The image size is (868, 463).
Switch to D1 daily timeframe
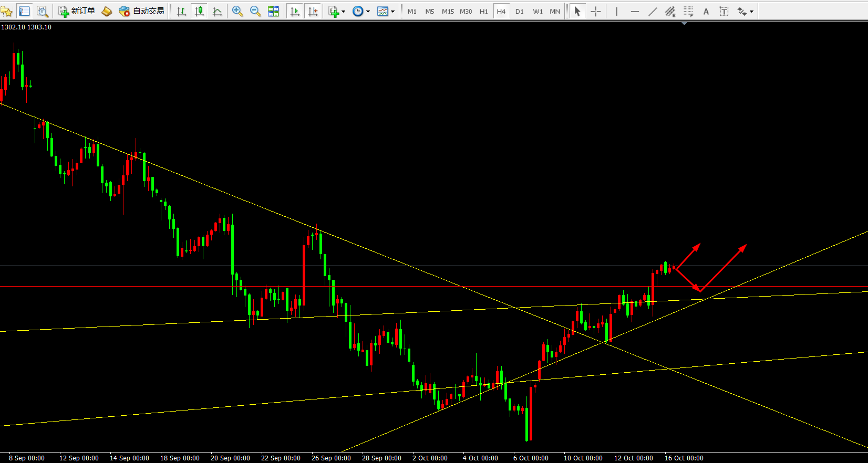(520, 11)
